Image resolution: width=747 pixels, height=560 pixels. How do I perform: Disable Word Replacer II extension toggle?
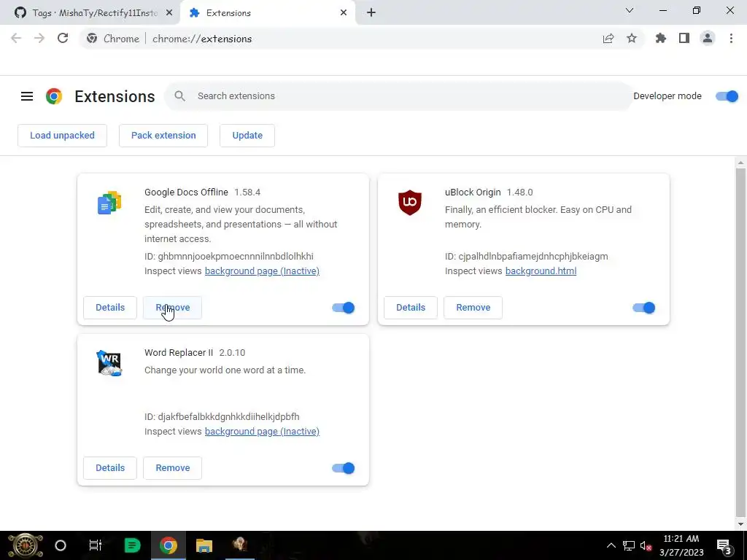(x=344, y=468)
